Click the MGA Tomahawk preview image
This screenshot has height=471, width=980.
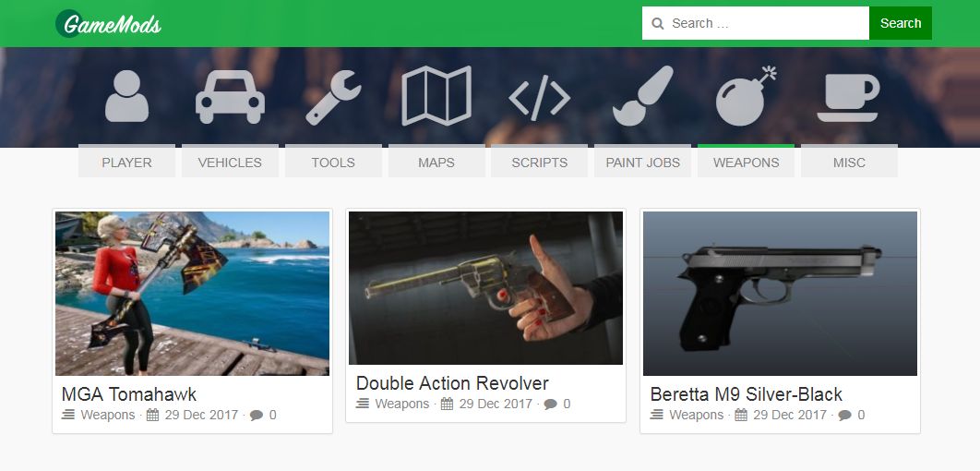(193, 294)
